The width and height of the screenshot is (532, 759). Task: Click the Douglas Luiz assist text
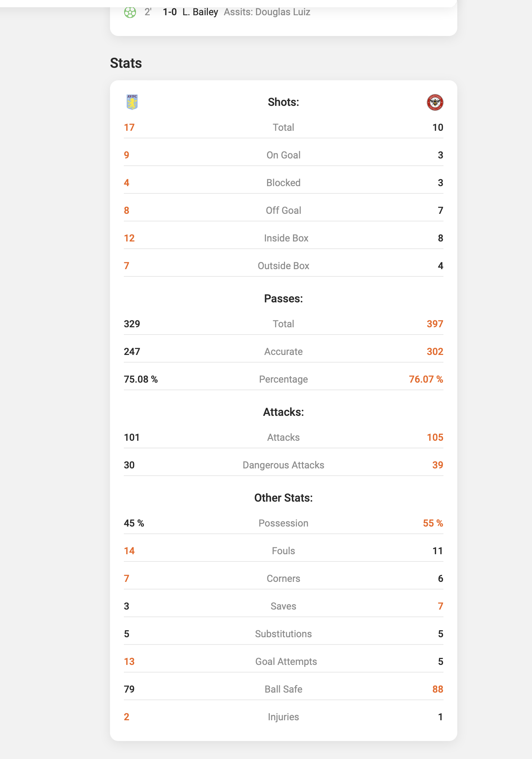click(x=267, y=12)
